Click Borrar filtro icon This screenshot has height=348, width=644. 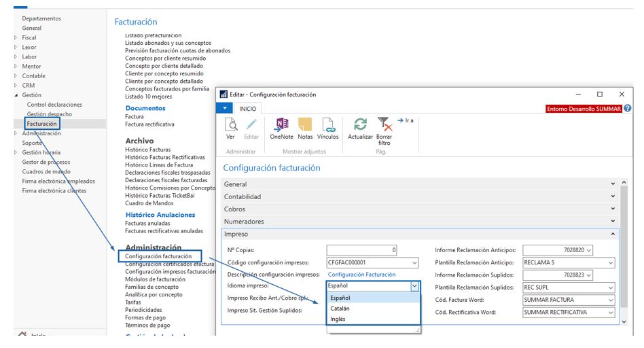click(x=384, y=125)
